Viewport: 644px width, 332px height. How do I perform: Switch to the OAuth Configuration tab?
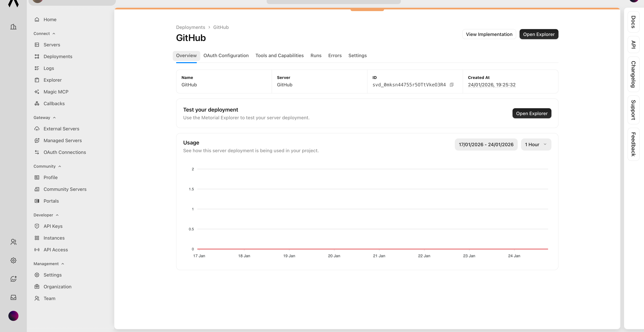click(x=226, y=56)
